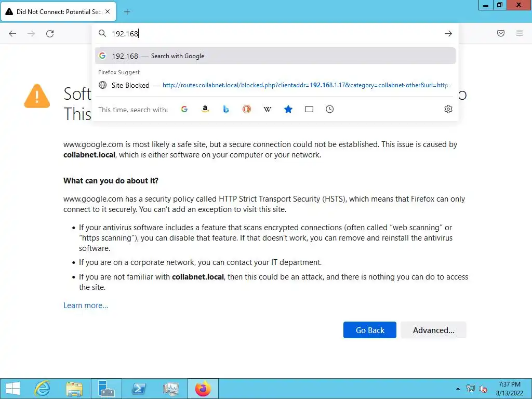Select 192.168 Search with Google suggestion
Viewport: 532px width, 399px height.
275,56
